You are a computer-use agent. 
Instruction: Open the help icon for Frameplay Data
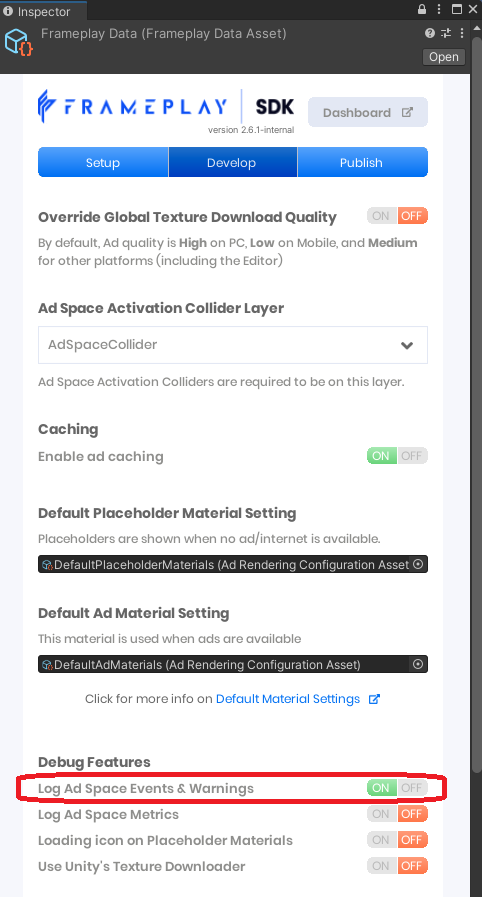click(x=430, y=33)
